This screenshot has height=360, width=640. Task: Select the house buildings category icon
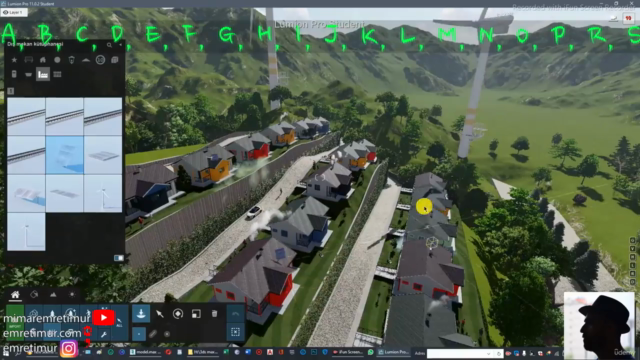(x=43, y=60)
